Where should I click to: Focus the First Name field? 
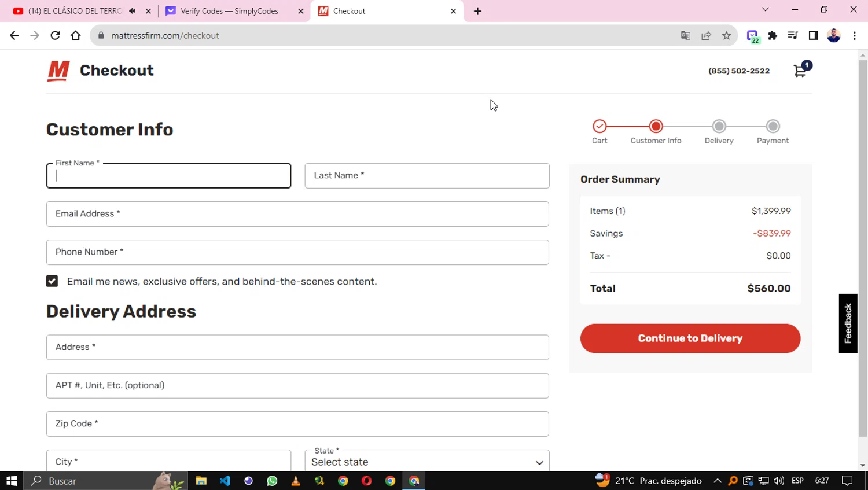click(x=168, y=176)
